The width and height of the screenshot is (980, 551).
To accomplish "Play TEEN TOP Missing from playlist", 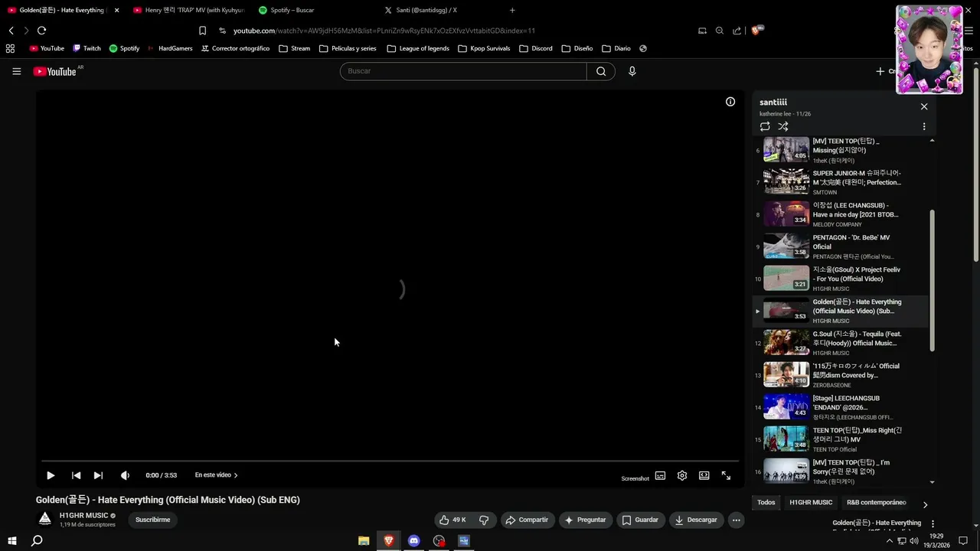I will (840, 150).
